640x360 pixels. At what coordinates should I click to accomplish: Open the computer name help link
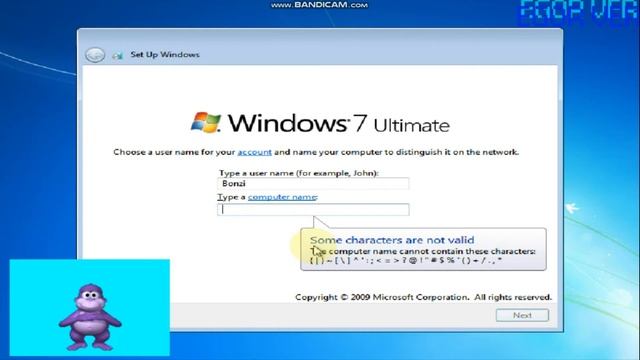[282, 197]
